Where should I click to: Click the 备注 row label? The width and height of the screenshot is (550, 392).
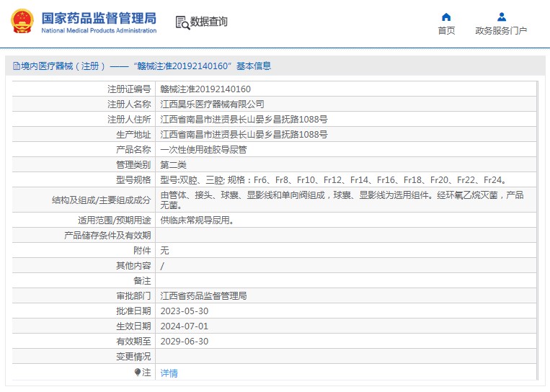tap(143, 281)
